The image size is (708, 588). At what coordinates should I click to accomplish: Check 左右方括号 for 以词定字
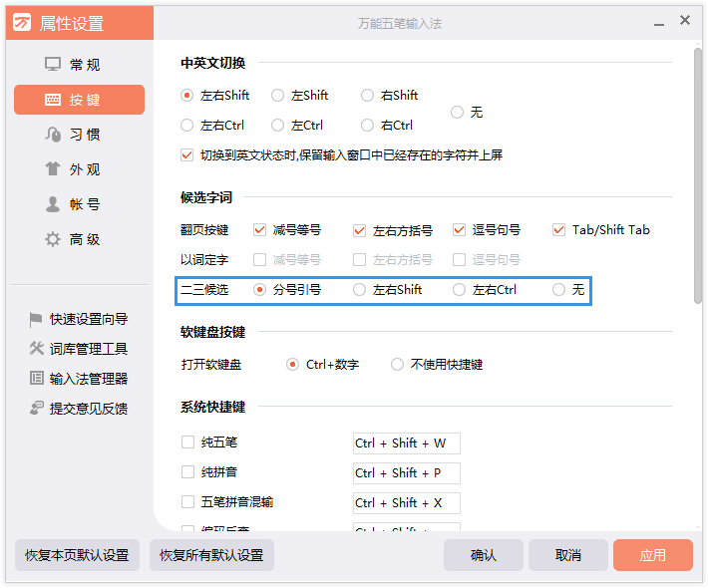pyautogui.click(x=359, y=259)
